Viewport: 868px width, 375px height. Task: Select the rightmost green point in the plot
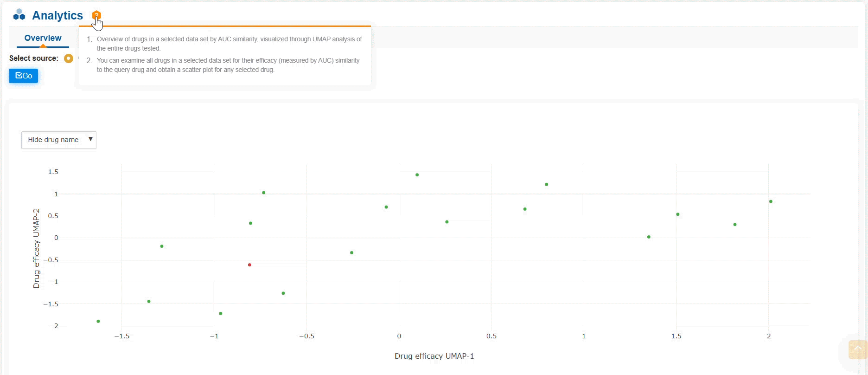771,201
